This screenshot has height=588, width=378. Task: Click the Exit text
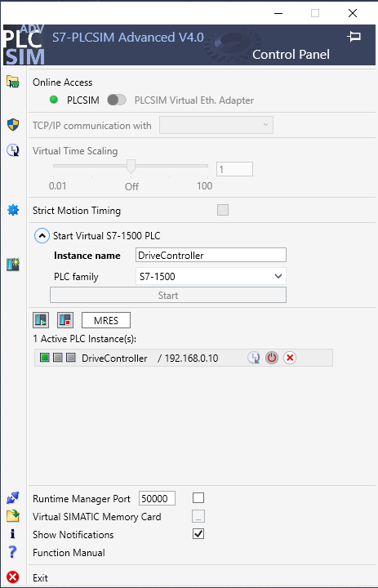point(40,578)
